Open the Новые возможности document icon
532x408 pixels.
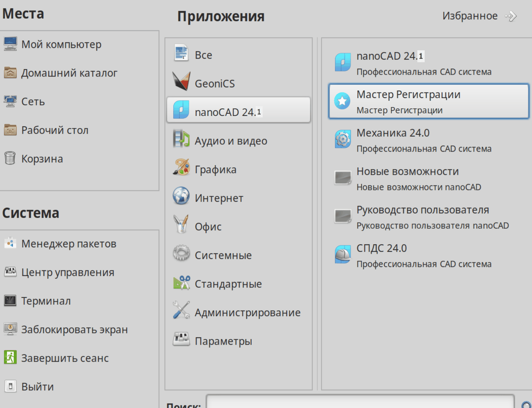point(343,178)
